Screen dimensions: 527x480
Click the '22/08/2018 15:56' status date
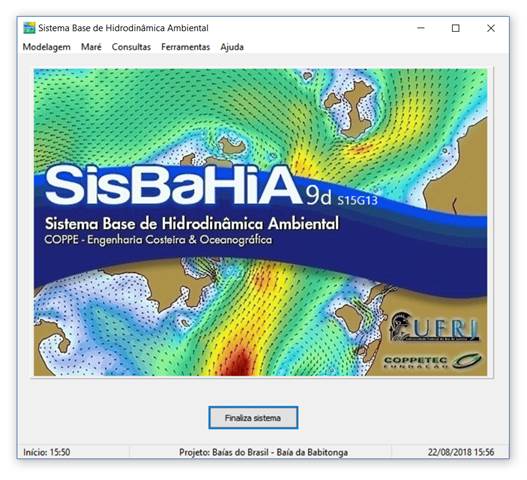pyautogui.click(x=461, y=452)
